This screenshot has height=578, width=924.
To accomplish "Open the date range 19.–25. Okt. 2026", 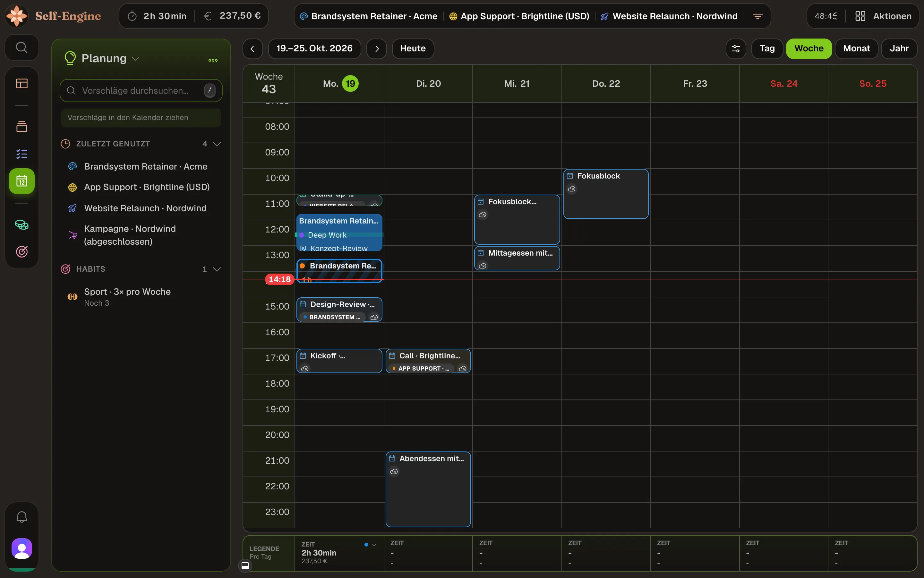I will 314,48.
